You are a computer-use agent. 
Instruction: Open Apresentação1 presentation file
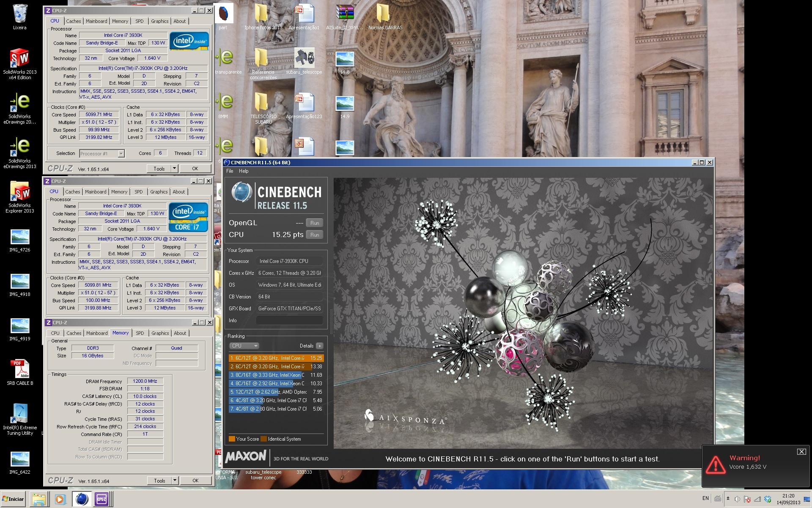(x=304, y=17)
